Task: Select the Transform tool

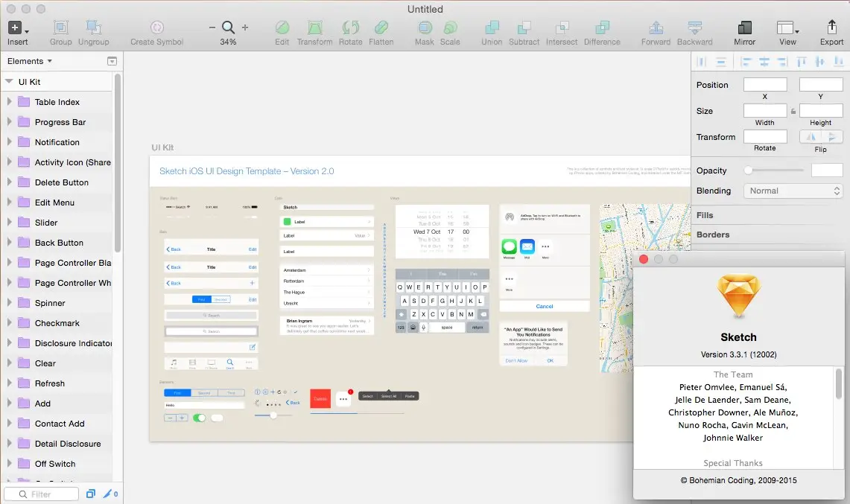Action: pos(314,28)
